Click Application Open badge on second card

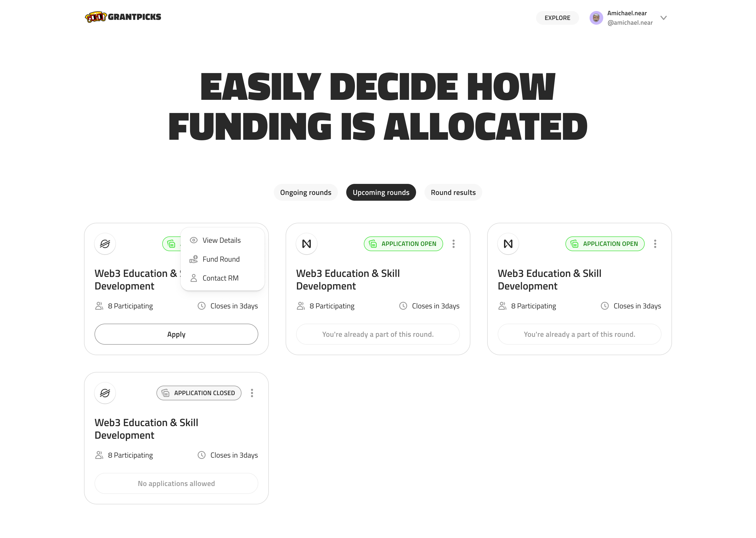click(x=403, y=244)
